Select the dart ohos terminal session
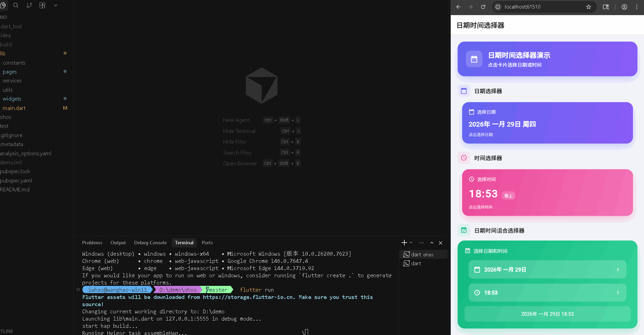The image size is (644, 335). click(x=423, y=255)
